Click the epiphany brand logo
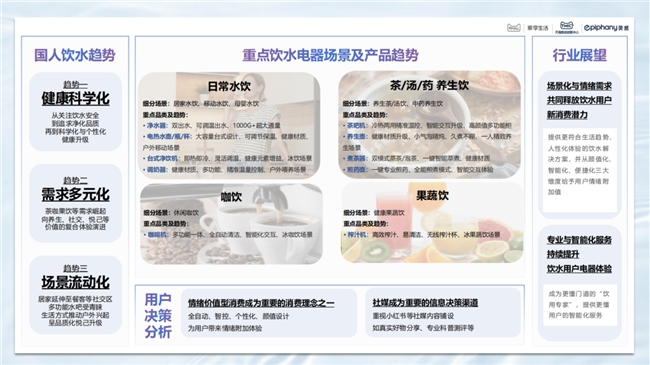This screenshot has height=365, width=650. (x=606, y=28)
